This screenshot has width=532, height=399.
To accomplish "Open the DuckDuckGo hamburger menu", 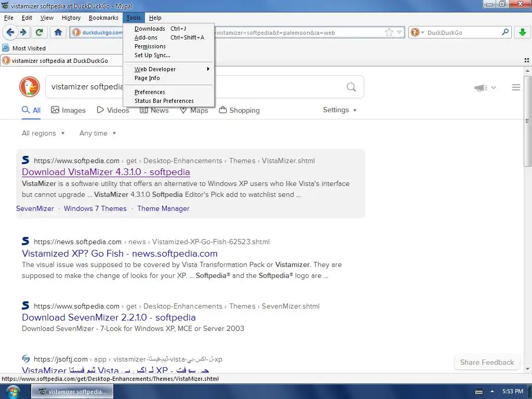I will click(x=516, y=87).
